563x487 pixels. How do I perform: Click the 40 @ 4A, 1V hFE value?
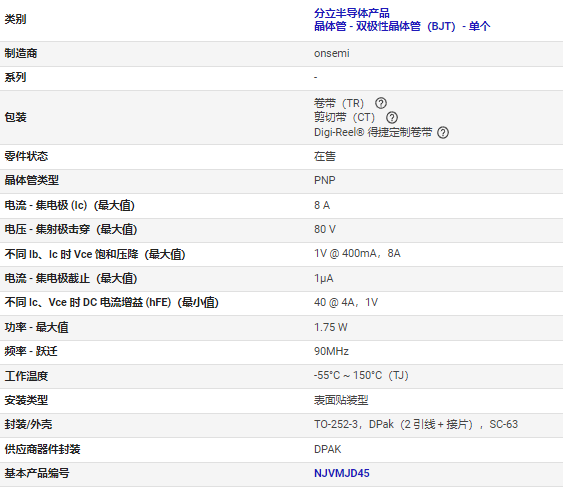tap(346, 302)
